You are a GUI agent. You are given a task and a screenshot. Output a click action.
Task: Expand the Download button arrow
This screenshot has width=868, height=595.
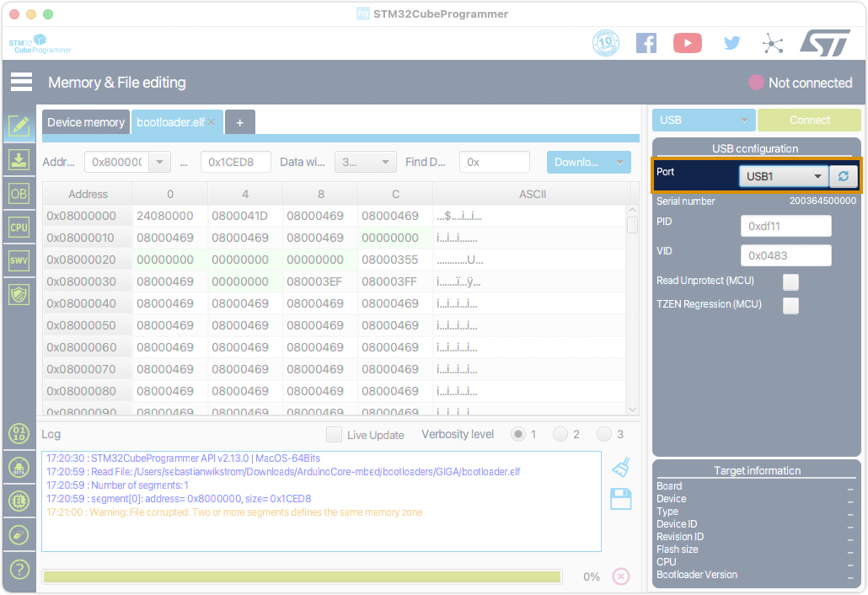[x=619, y=162]
